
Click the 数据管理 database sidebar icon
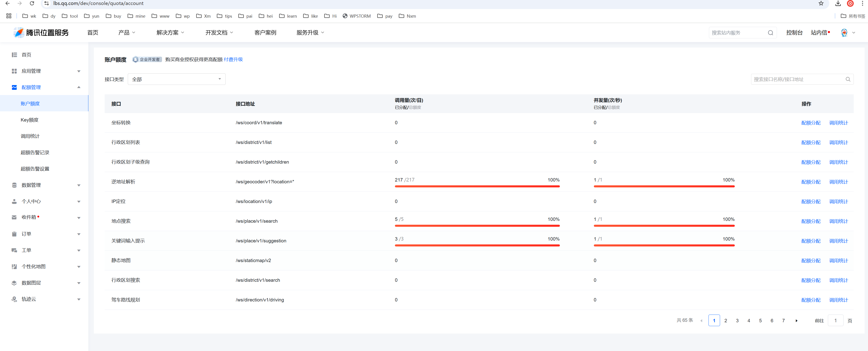(x=14, y=185)
